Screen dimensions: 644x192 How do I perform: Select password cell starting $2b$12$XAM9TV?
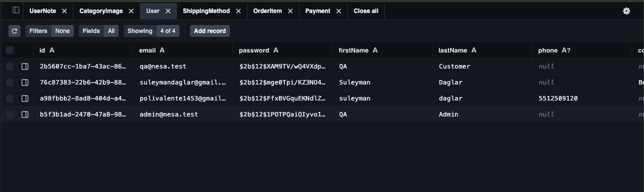coord(282,66)
